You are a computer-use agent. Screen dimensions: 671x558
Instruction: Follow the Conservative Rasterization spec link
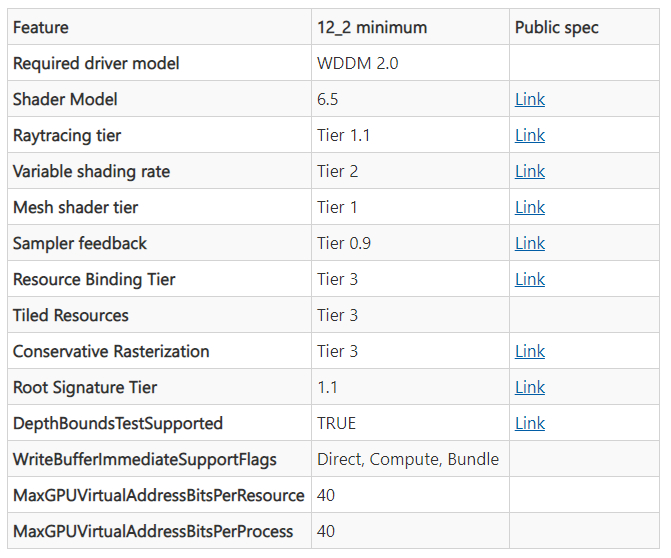pyautogui.click(x=530, y=352)
